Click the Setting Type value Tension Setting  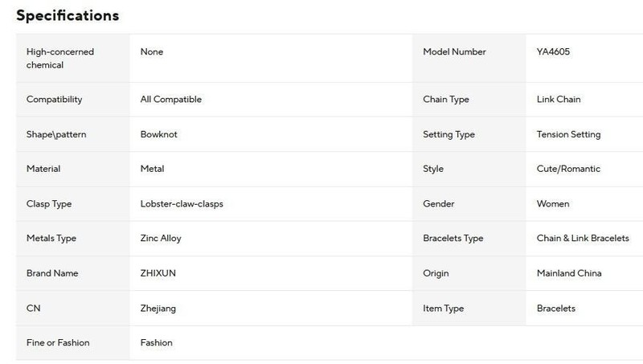tap(568, 134)
